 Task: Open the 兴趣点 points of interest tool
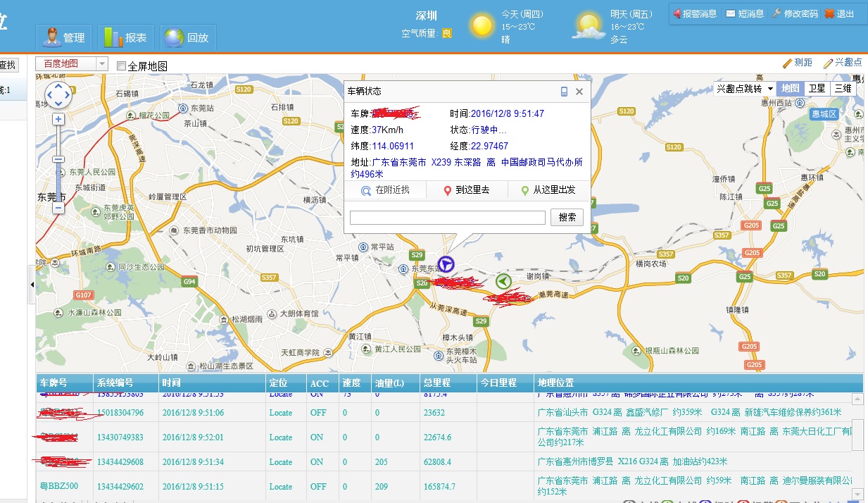843,62
